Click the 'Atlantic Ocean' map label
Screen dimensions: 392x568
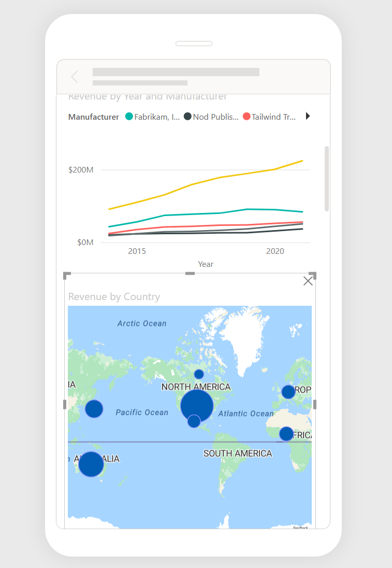[246, 414]
